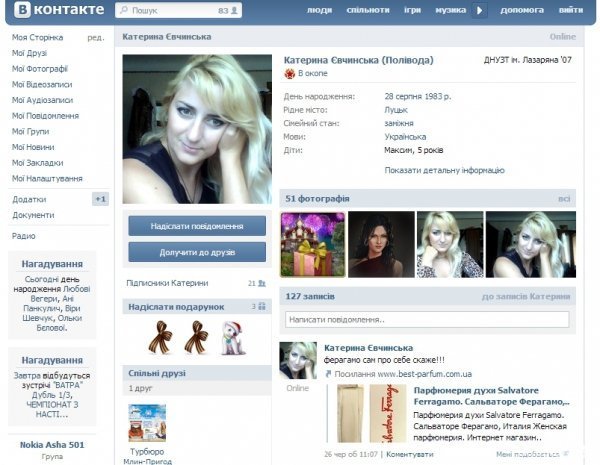600x465 pixels.
Task: Open the fantasy castle photo thumbnail
Action: coord(313,244)
